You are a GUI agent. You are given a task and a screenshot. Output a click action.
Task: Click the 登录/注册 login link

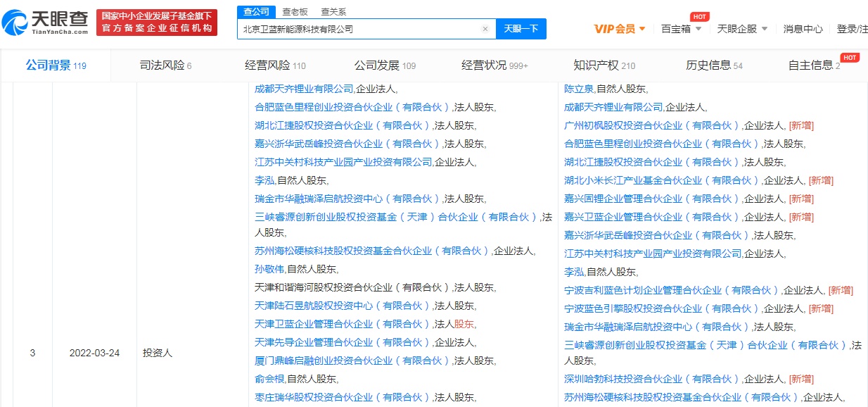point(852,29)
